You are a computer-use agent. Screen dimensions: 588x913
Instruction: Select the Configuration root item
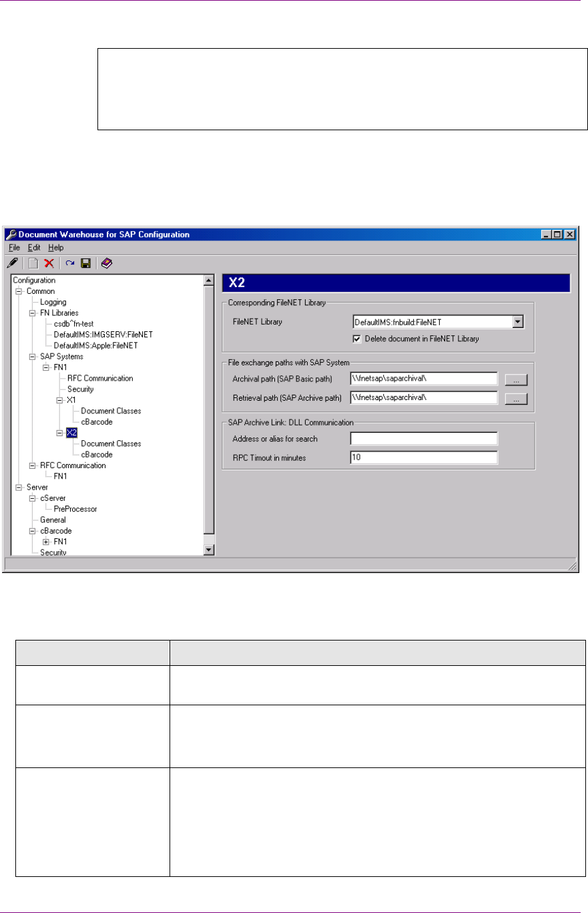[x=34, y=281]
